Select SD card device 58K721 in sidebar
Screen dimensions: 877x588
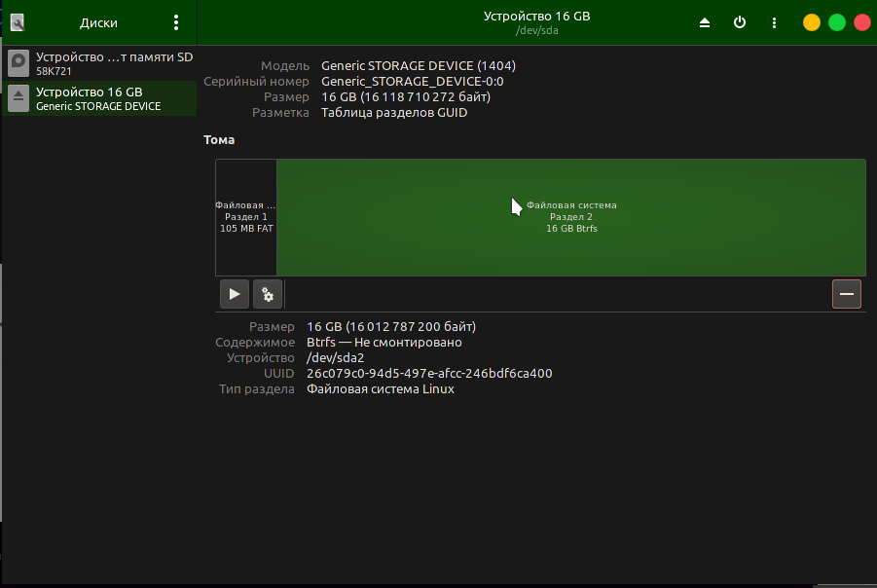click(x=107, y=63)
